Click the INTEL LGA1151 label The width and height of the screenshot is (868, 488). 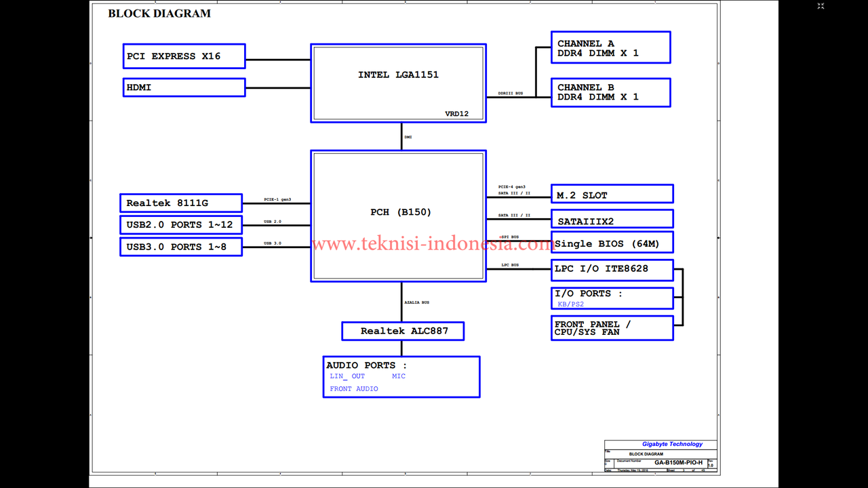click(x=398, y=75)
